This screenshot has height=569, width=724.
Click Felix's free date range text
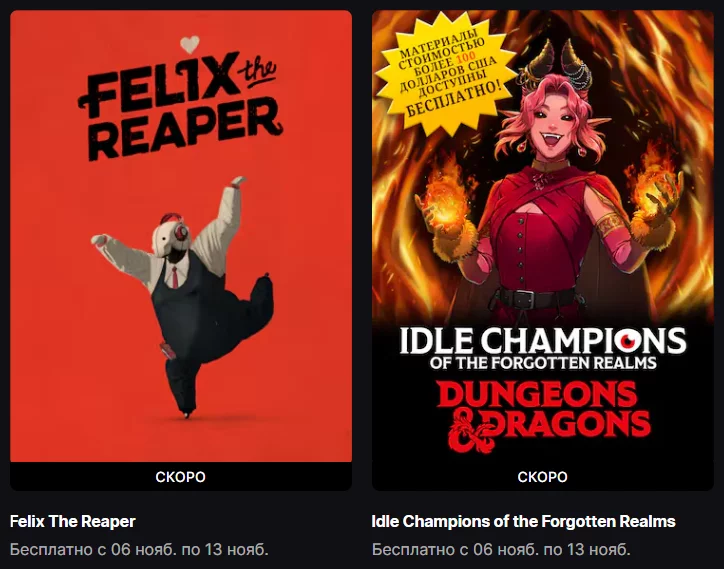coord(139,550)
